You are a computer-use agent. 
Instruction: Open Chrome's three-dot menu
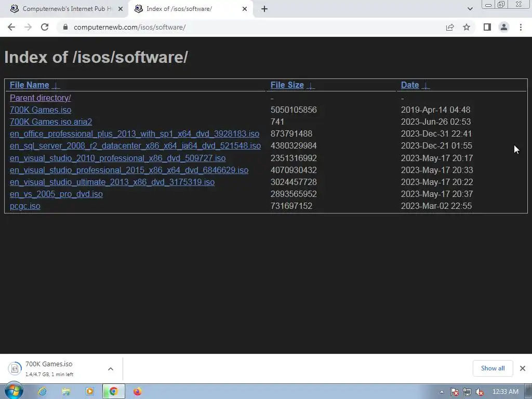tap(521, 27)
